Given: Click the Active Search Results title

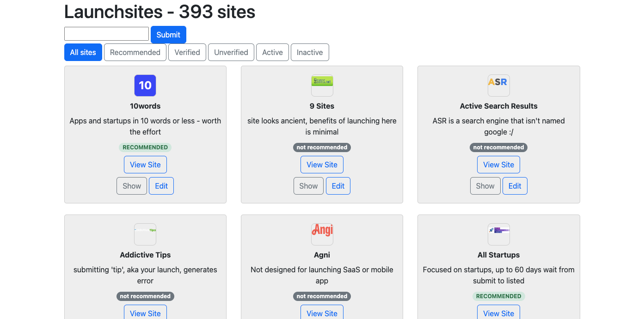Looking at the screenshot, I should [498, 106].
